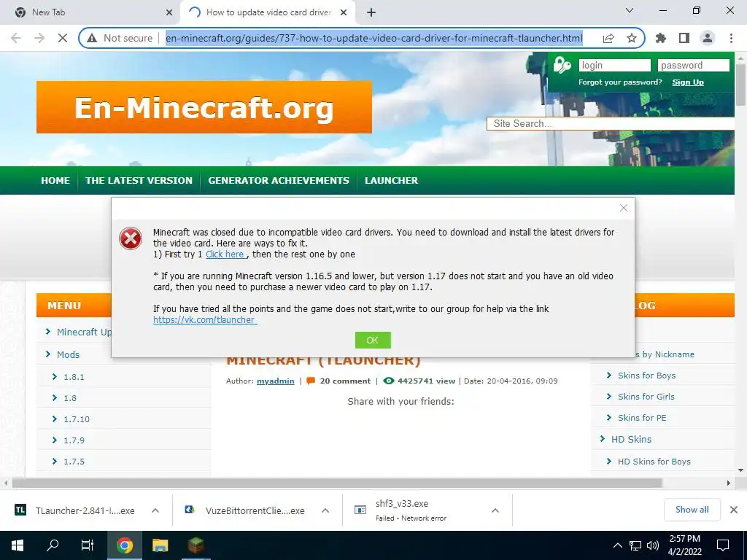Click the address bar URL
The image size is (747, 560).
point(374,38)
